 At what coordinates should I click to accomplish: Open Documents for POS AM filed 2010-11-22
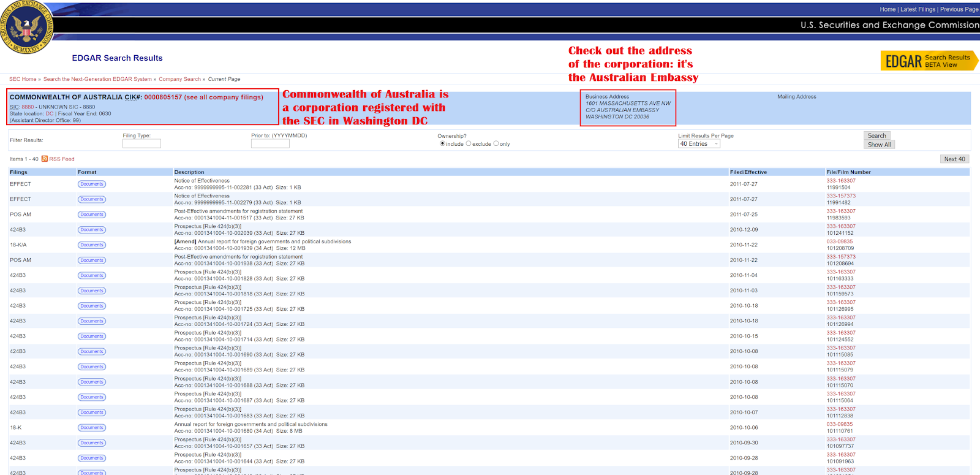(92, 260)
